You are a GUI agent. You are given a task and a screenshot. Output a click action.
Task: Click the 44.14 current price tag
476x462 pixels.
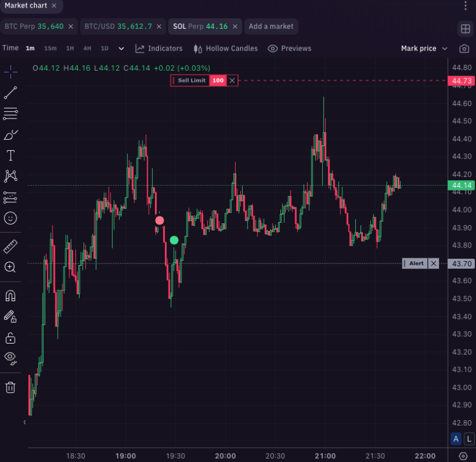pos(461,185)
